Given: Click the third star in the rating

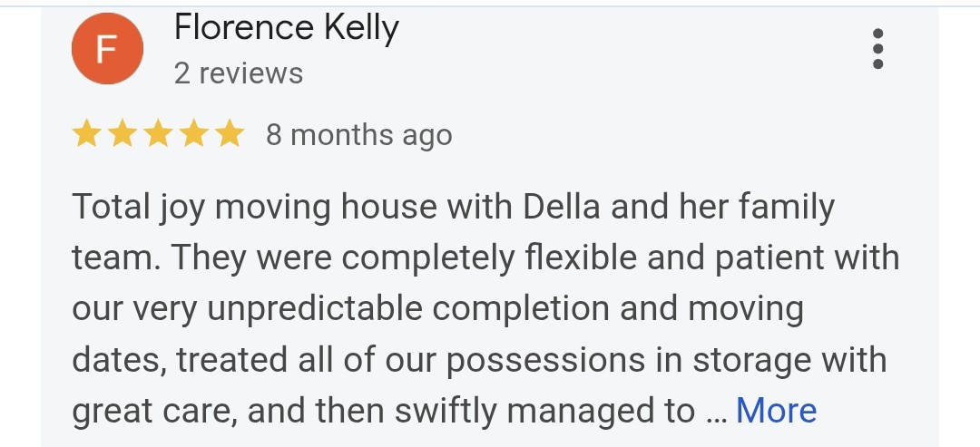Looking at the screenshot, I should 158,135.
